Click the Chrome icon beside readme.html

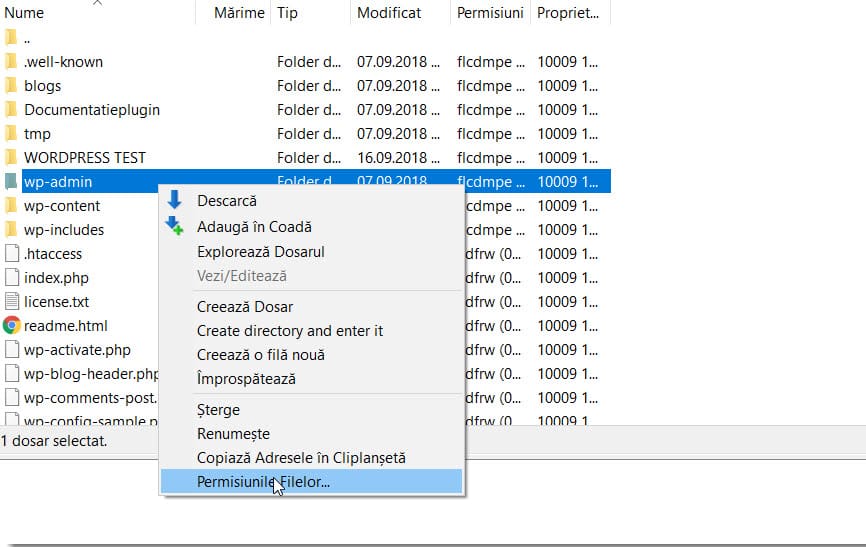pyautogui.click(x=11, y=325)
